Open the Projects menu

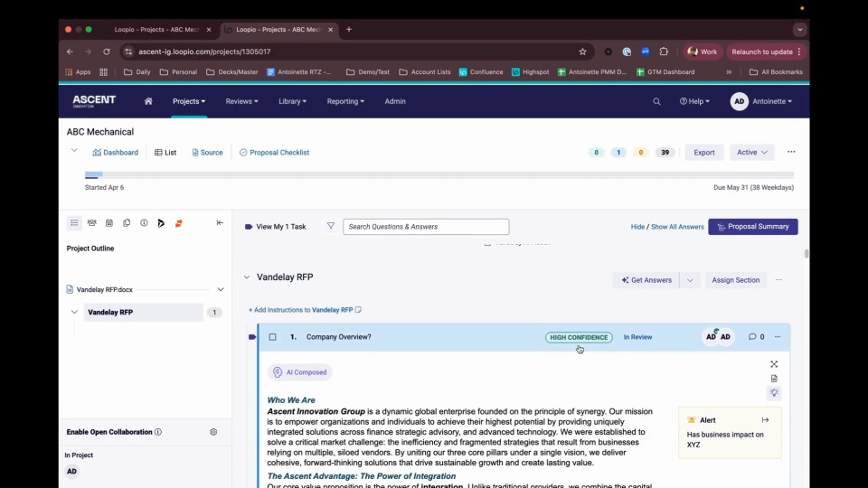coord(189,101)
